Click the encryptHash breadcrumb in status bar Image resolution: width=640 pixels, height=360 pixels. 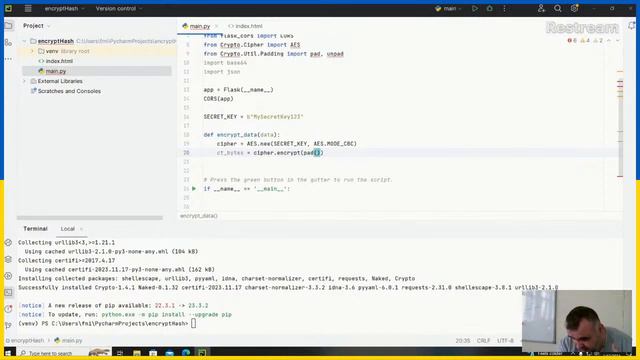click(x=25, y=340)
